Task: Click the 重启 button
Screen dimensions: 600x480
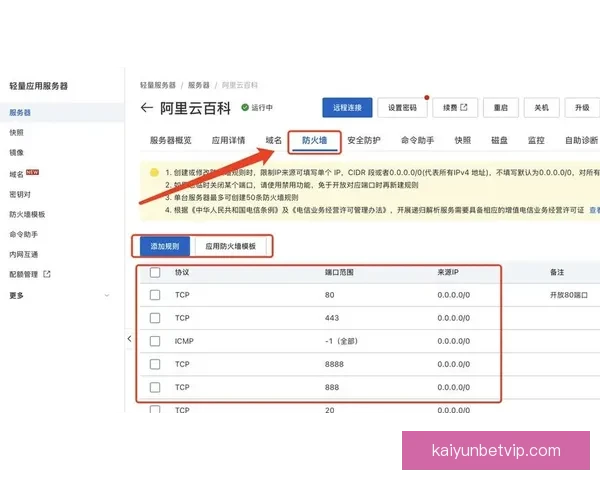Action: (x=501, y=108)
